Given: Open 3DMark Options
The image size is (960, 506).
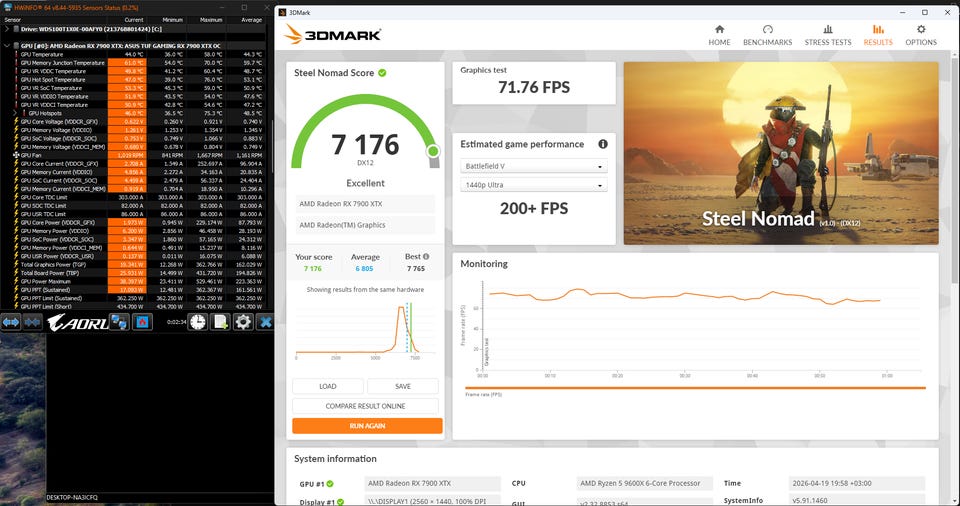Looking at the screenshot, I should tap(921, 36).
